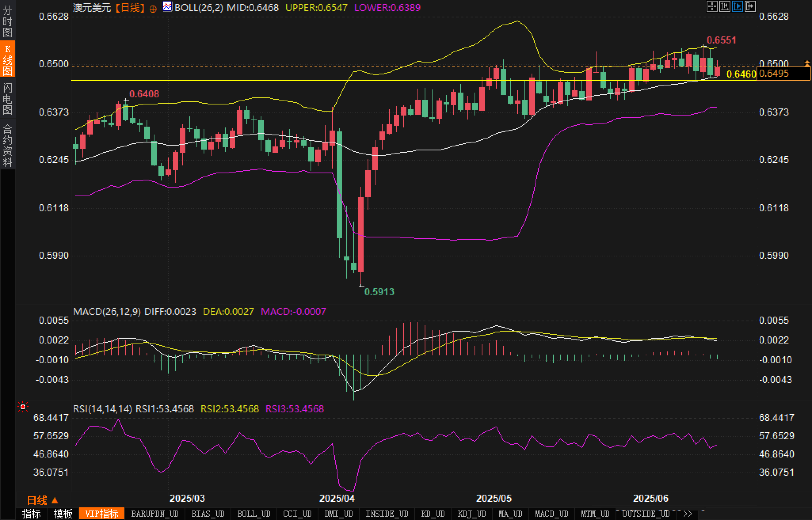Click the DIFF:0.0023 value
The image size is (812, 520).
170,311
